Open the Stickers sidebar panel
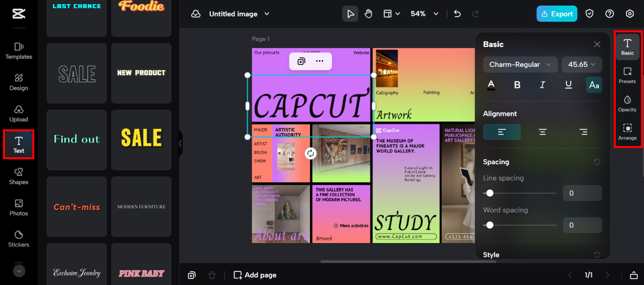 coord(19,239)
